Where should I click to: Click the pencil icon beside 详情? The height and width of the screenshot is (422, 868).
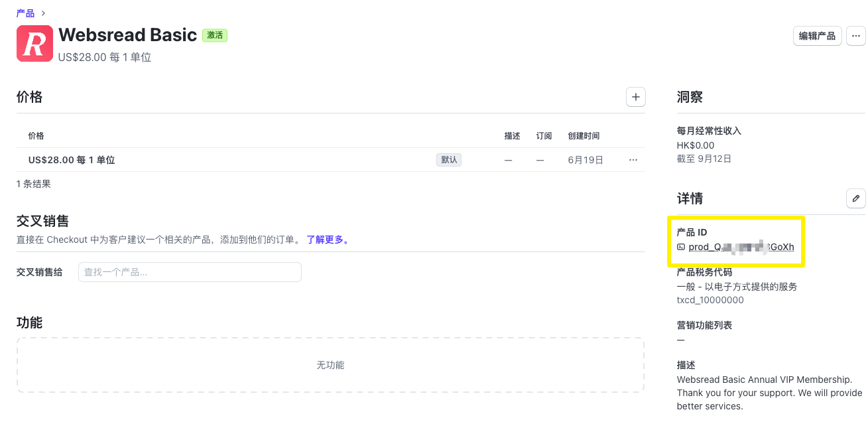tap(856, 198)
